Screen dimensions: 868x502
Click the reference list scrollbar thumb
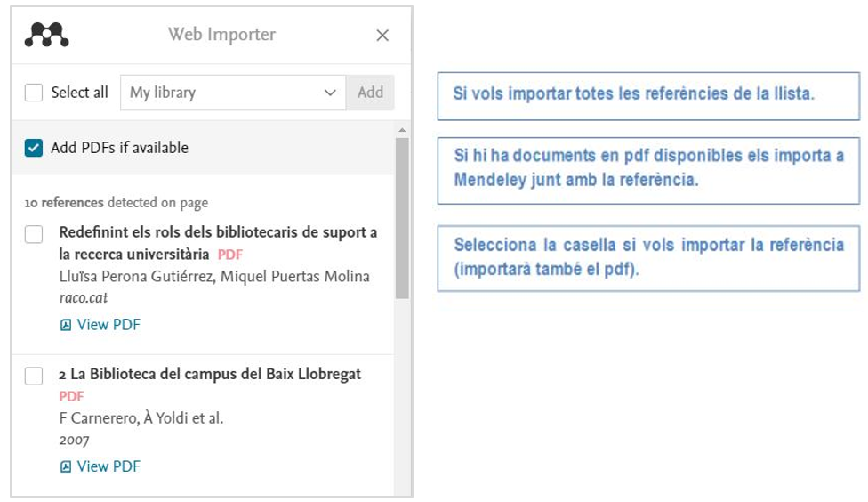pos(402,218)
